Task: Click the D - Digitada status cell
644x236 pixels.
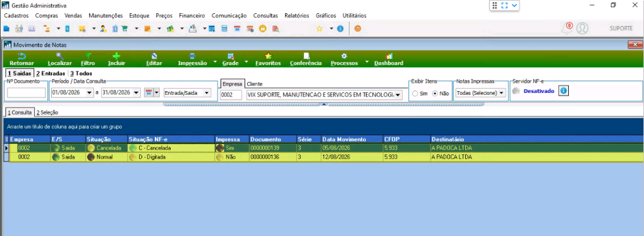Action: coord(171,157)
